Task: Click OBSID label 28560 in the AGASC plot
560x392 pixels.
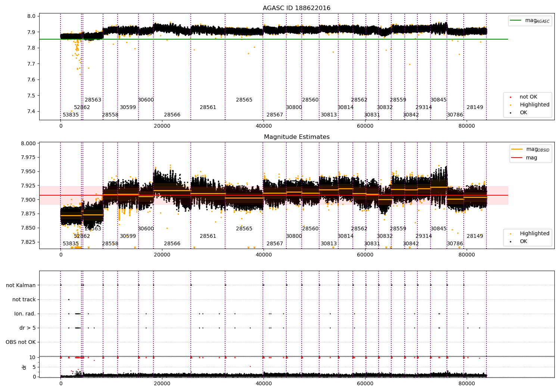Action: pyautogui.click(x=310, y=100)
